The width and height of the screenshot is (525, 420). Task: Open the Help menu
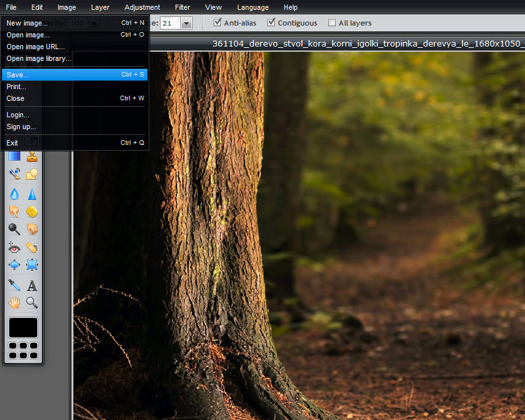click(x=290, y=7)
